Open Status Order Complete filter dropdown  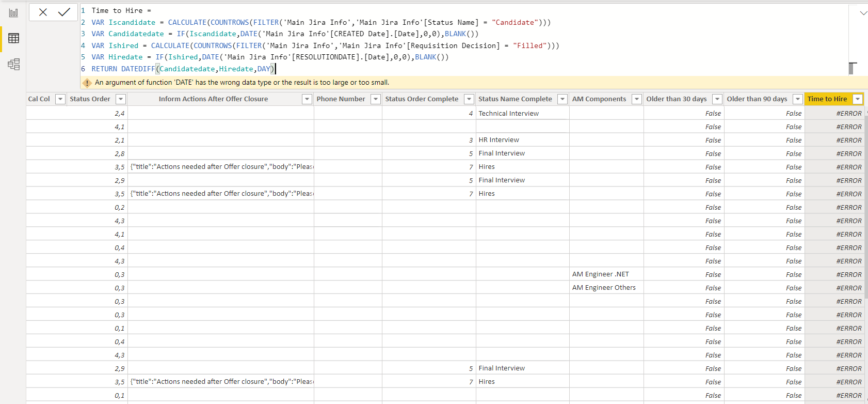469,99
